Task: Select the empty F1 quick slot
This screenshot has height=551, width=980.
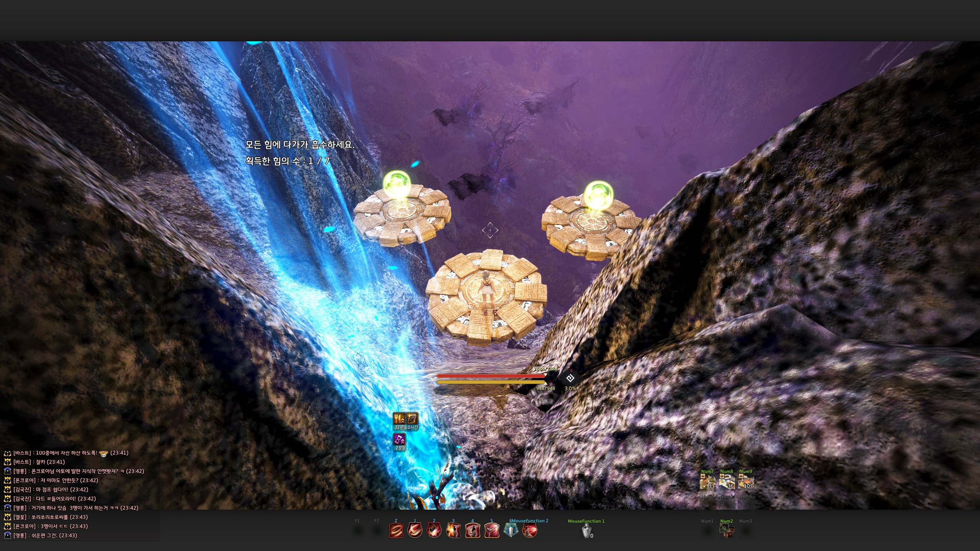Action: (358, 530)
